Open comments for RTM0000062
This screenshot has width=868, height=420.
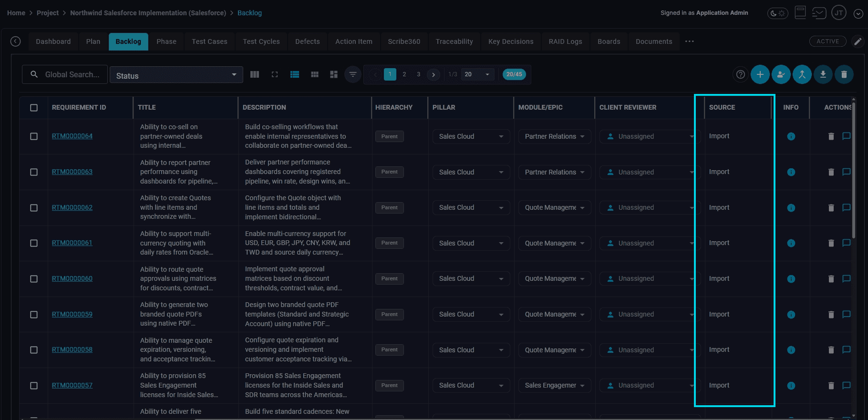click(847, 207)
